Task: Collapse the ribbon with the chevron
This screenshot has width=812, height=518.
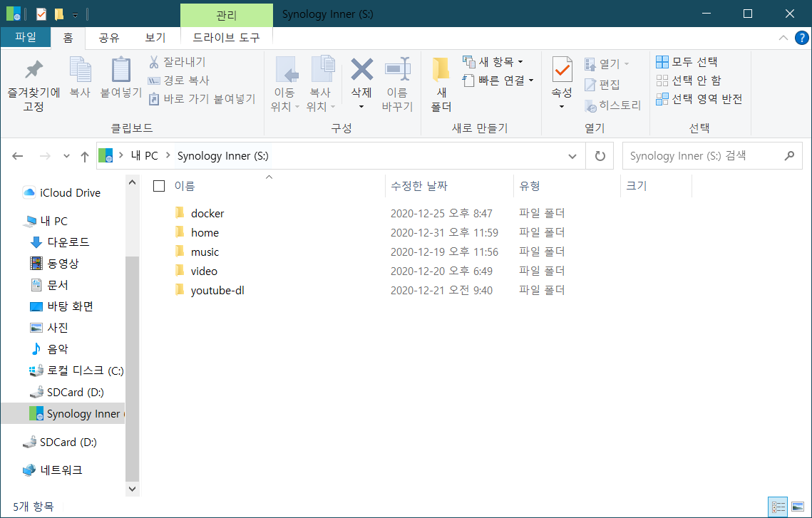Action: click(783, 38)
